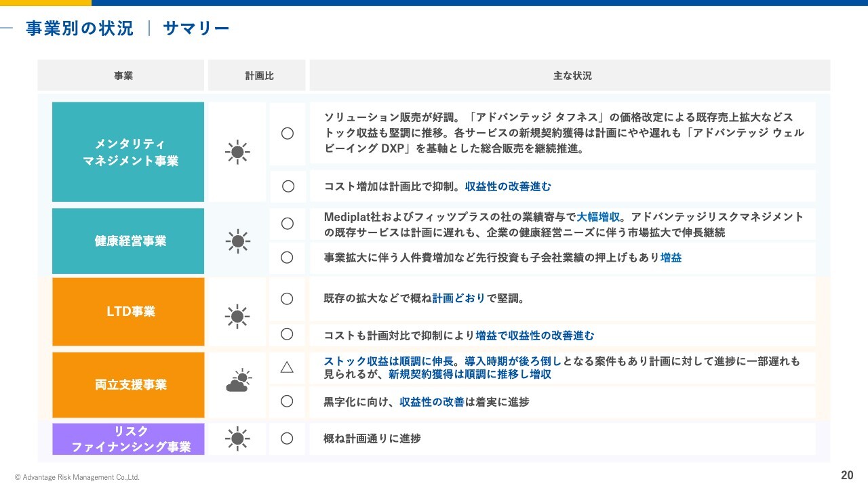Click the circle next to 事業拡大に伴う人件費増加
The height and width of the screenshot is (488, 868).
coord(287,258)
